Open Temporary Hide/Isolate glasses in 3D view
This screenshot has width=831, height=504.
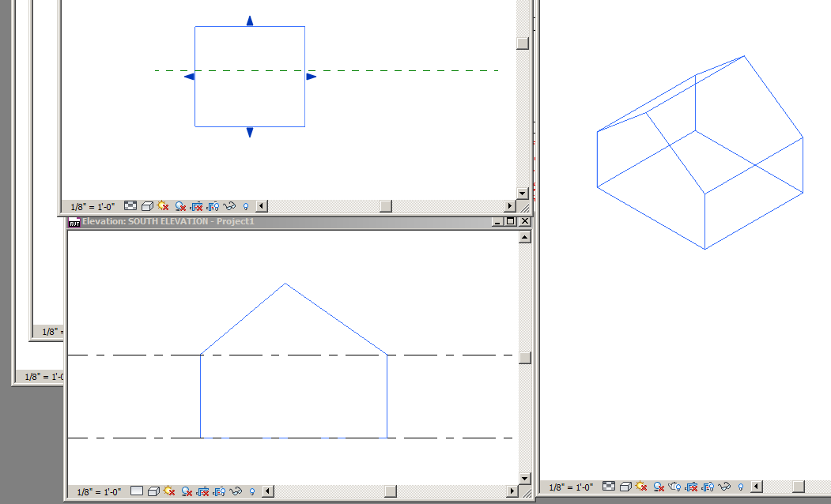coord(724,486)
